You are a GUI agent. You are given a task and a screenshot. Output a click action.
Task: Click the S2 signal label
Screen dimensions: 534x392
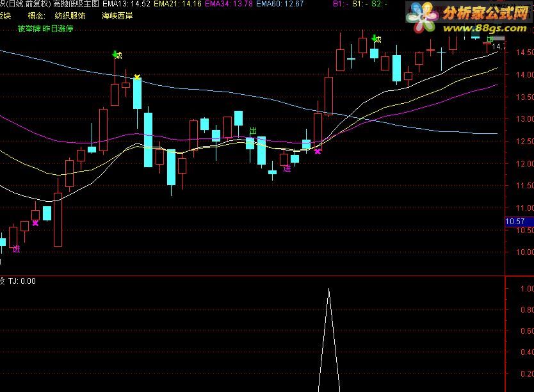[x=379, y=4]
